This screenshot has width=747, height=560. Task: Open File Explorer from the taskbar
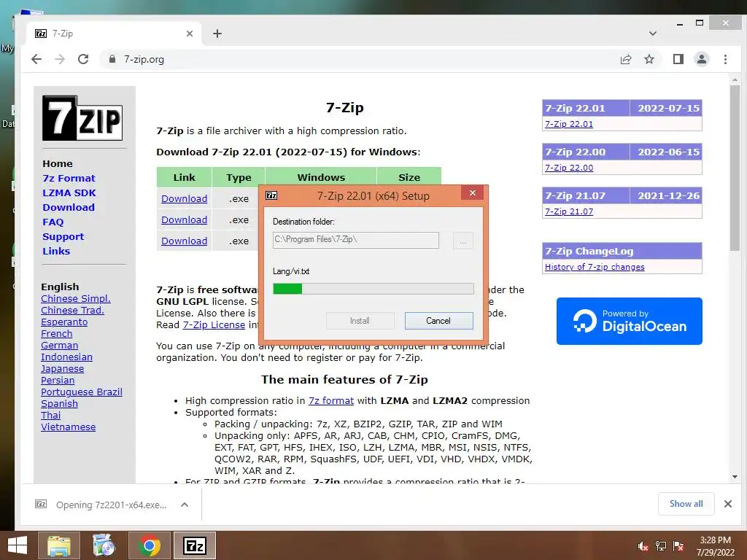[58, 545]
